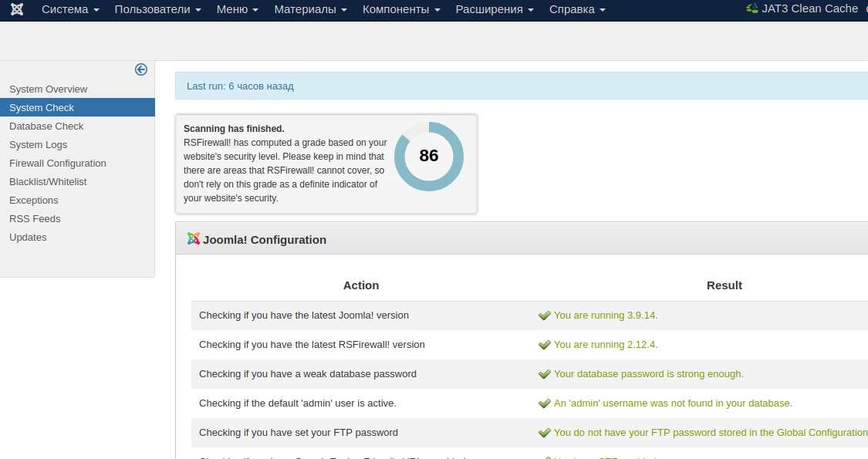Open Updates sidebar item

click(x=28, y=238)
